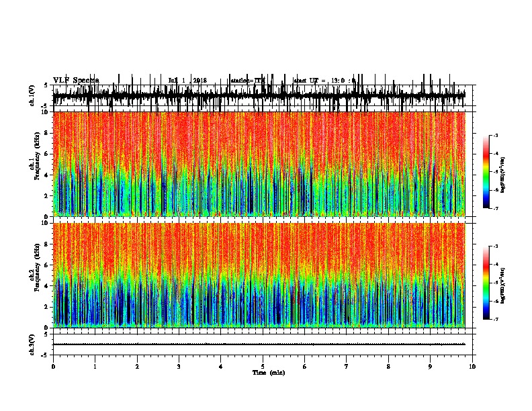Click the '5' volt tick on ch.3 waveform axis
Screen dimensions: 532x411
pyautogui.click(x=46, y=334)
